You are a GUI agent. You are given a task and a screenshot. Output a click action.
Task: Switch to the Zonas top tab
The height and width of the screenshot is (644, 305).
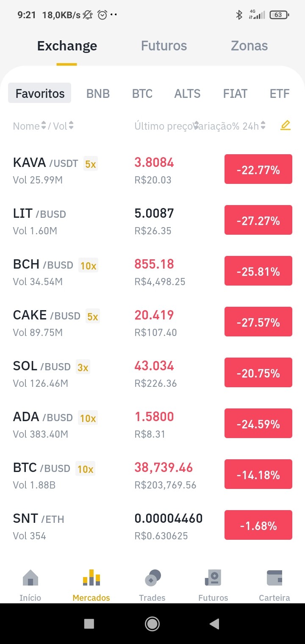coord(249,46)
